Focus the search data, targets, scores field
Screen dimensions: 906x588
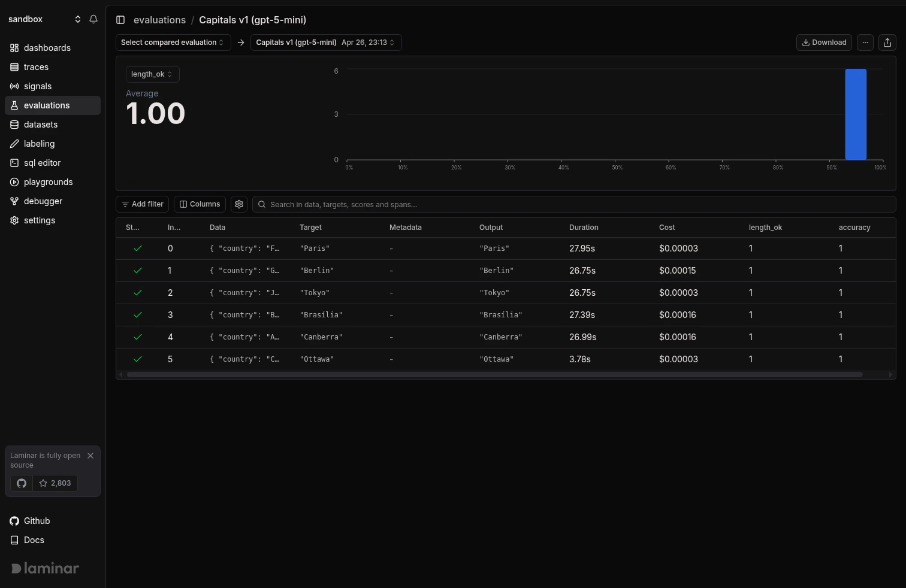click(x=574, y=204)
